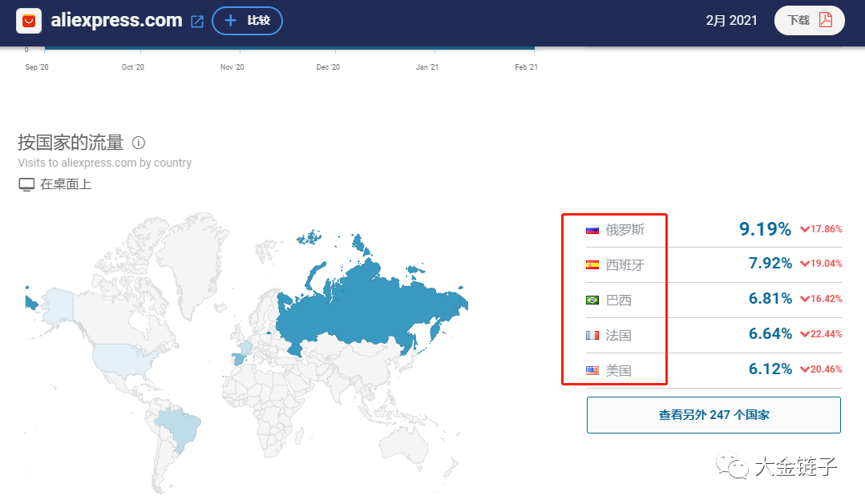This screenshot has width=865, height=504.
Task: Click the Nov '20 axis label
Action: click(232, 67)
